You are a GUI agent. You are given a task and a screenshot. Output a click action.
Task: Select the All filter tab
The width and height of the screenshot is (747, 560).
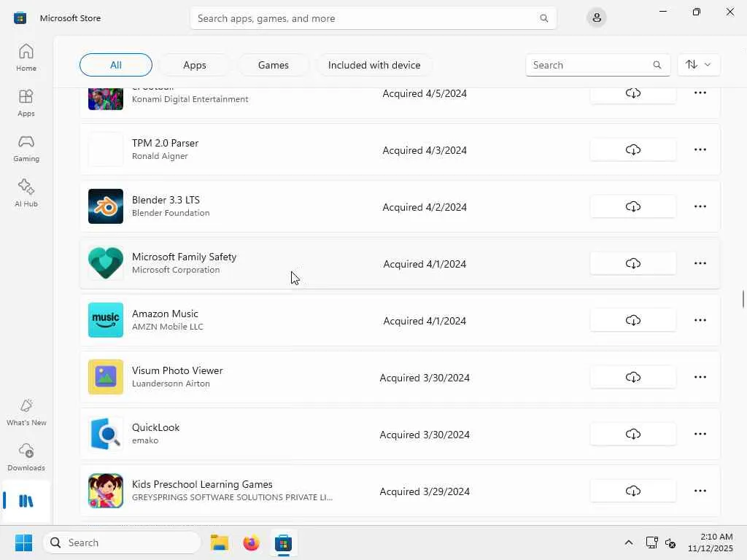[x=116, y=65]
